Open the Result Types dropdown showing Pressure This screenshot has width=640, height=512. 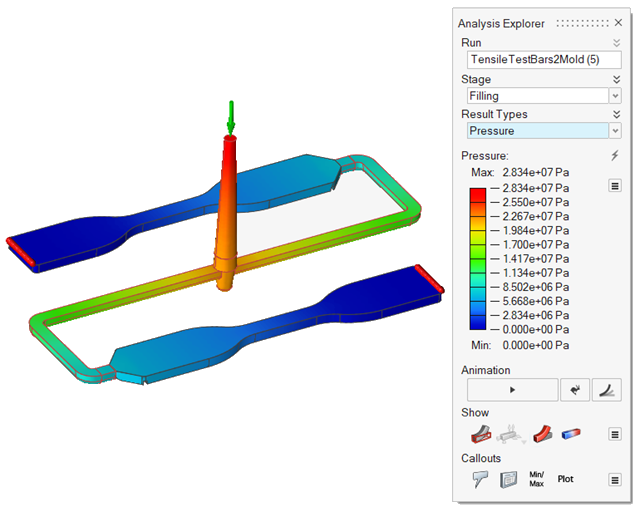544,131
